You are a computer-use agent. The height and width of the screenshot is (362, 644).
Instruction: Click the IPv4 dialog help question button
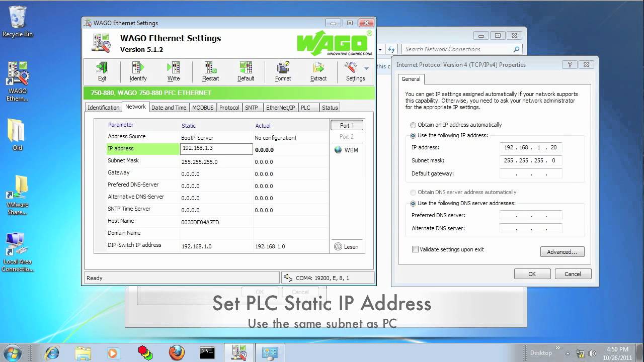click(x=570, y=64)
